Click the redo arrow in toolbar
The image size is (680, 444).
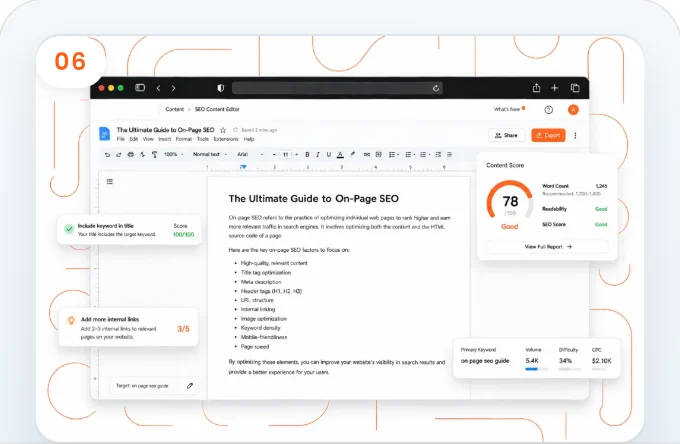118,154
